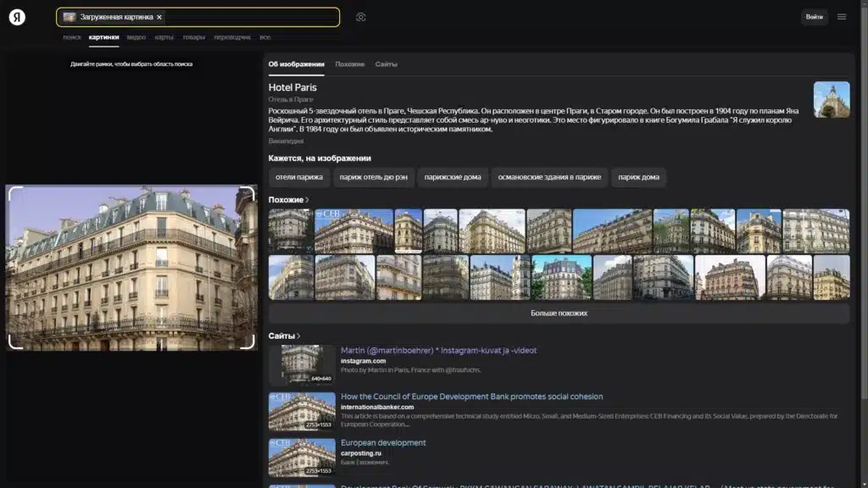
Task: Click the internationalbanker.com domain text
Action: (x=377, y=407)
